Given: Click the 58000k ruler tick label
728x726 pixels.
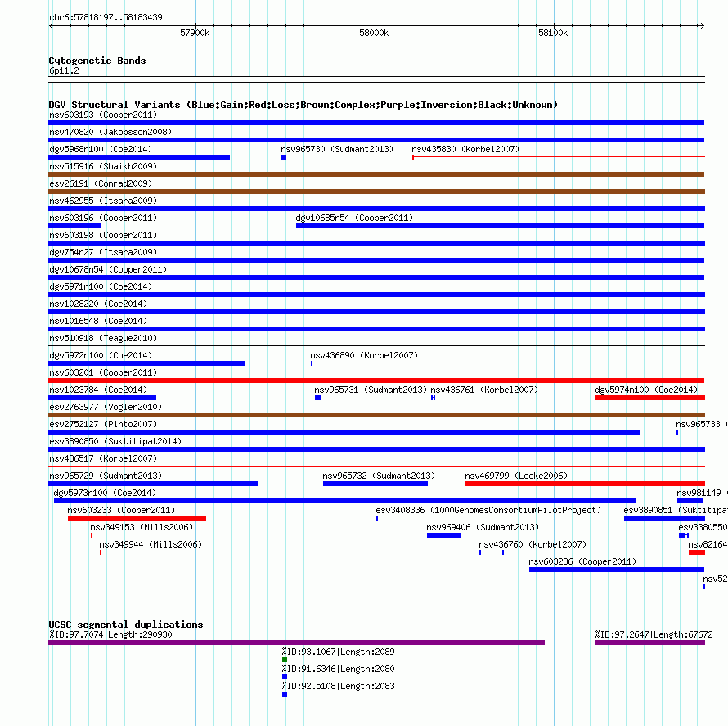Looking at the screenshot, I should (374, 33).
